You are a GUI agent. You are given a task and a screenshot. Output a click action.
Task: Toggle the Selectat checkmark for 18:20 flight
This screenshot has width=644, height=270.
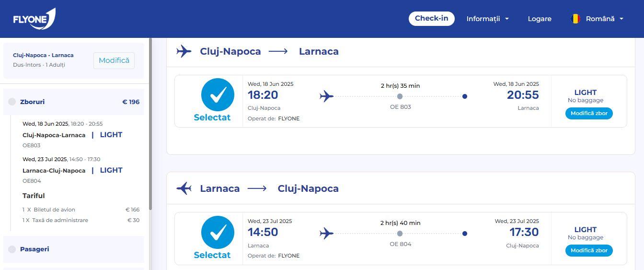(x=218, y=95)
